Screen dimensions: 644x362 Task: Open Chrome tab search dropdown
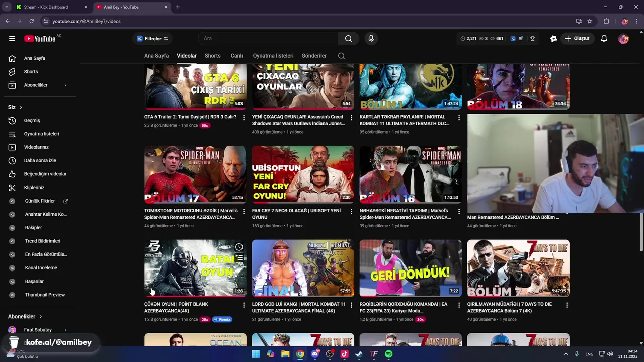(x=7, y=7)
